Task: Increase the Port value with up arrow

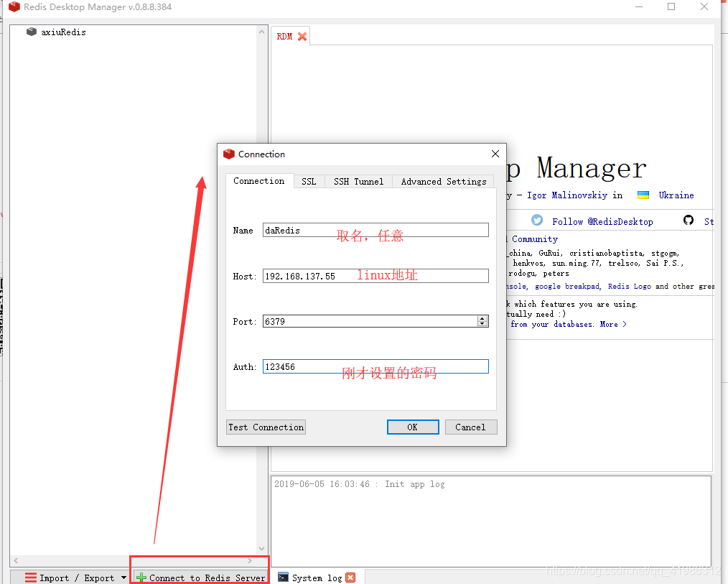Action: click(482, 318)
